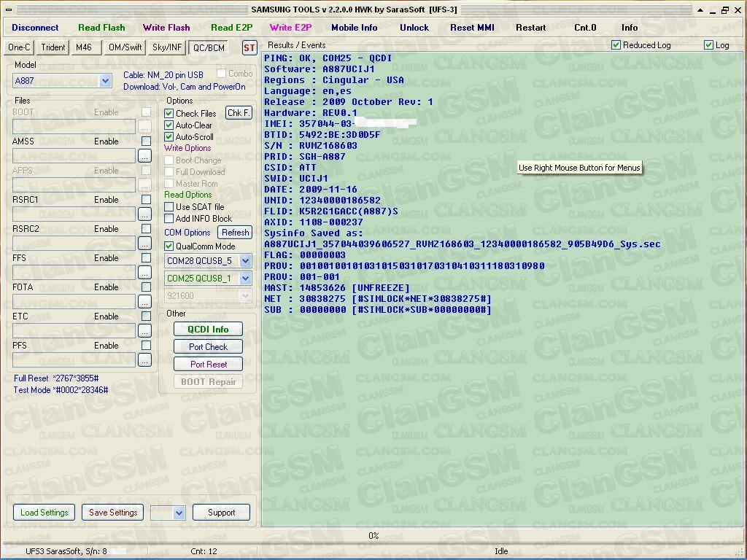
Task: Click Info in the top menu
Action: coord(630,28)
